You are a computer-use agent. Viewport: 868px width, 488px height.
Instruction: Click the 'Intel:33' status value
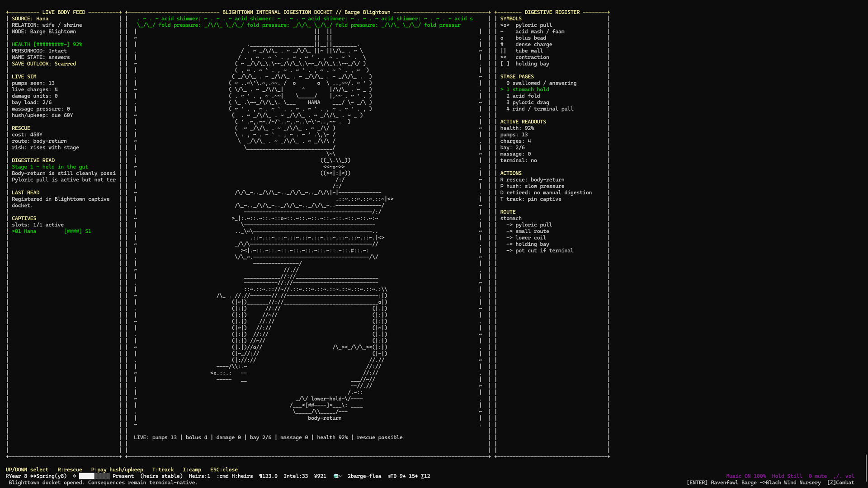click(x=296, y=476)
